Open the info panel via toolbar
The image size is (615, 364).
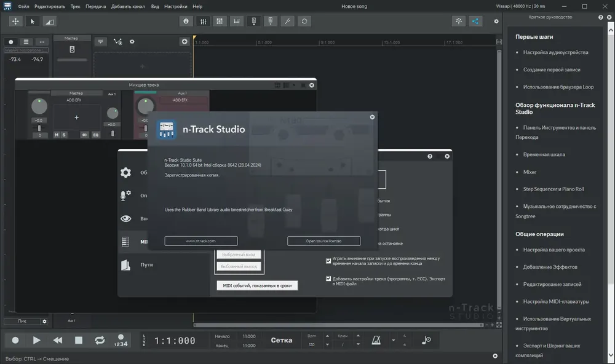[186, 21]
